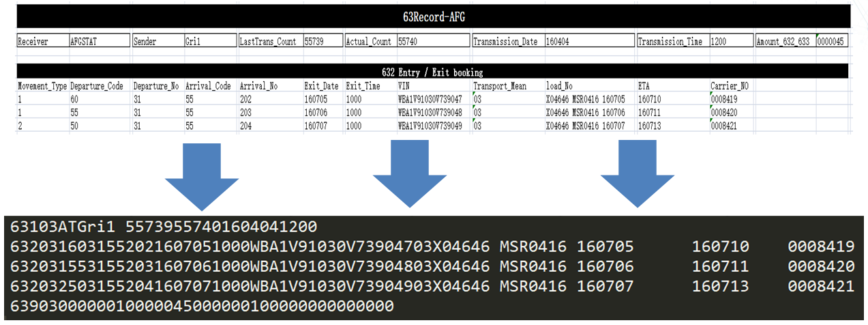The image size is (868, 325).
Task: Select the load_No column header
Action: pyautogui.click(x=590, y=86)
